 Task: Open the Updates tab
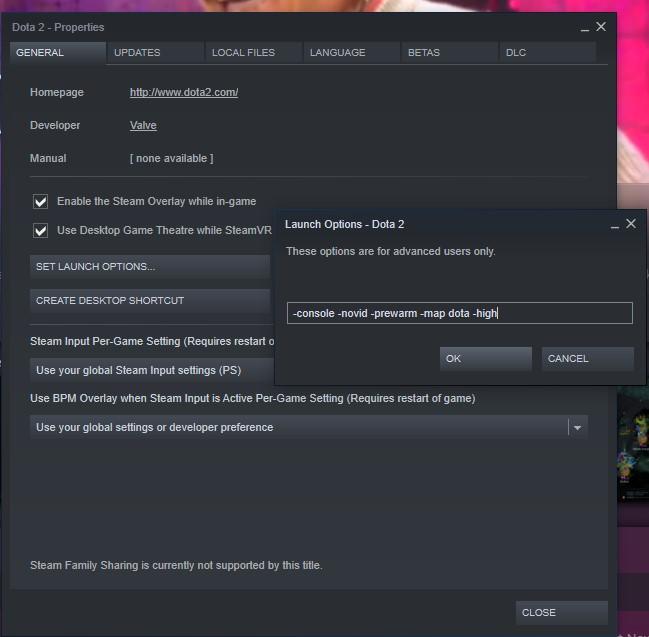156,53
